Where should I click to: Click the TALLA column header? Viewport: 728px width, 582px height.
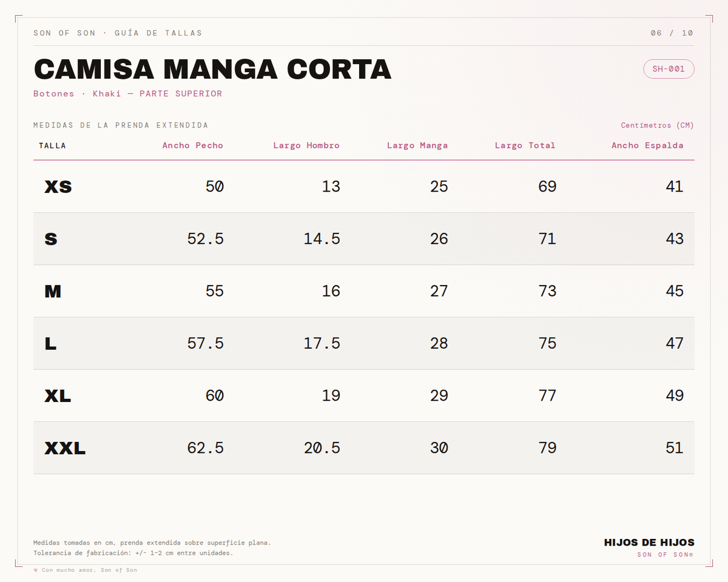(x=52, y=145)
